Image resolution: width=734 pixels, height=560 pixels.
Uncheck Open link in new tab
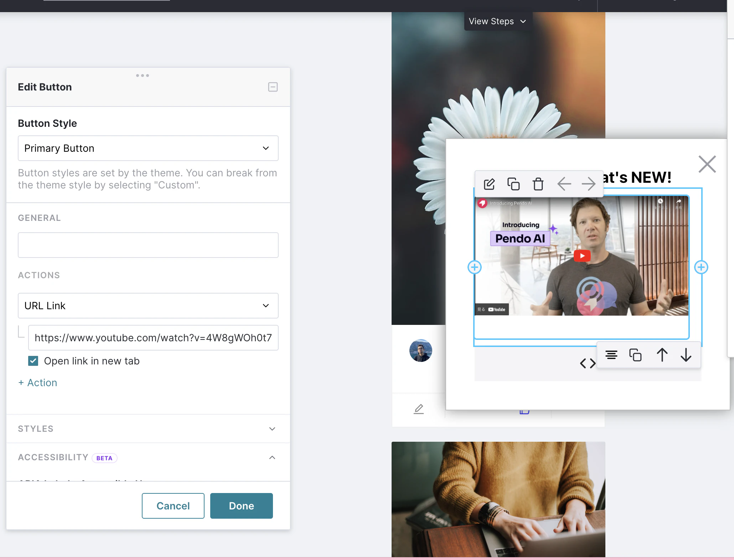33,361
